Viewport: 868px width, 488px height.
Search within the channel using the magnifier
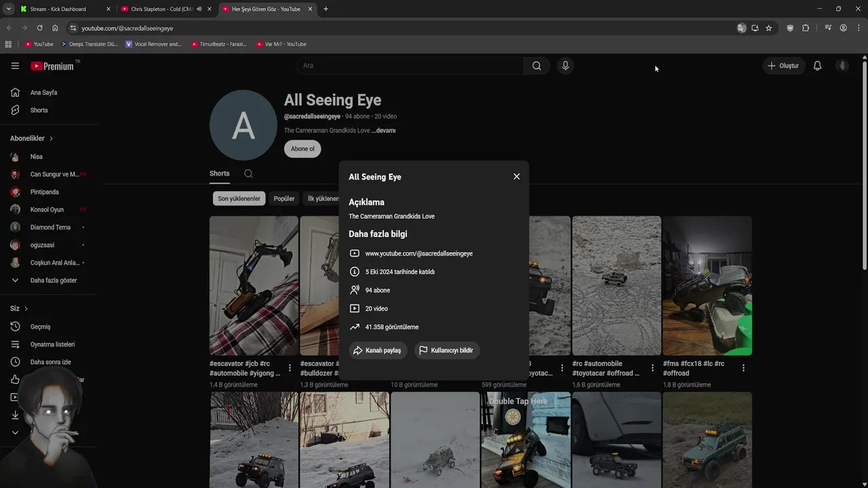[248, 174]
